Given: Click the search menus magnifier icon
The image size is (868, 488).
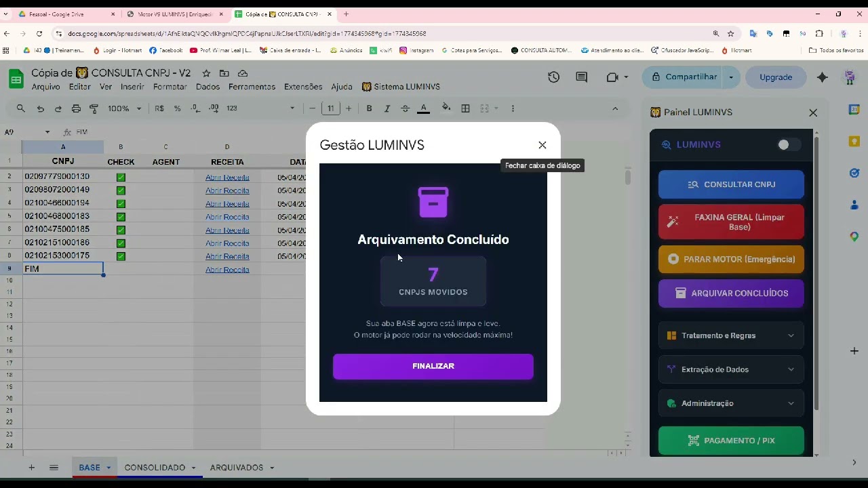Looking at the screenshot, I should (21, 108).
